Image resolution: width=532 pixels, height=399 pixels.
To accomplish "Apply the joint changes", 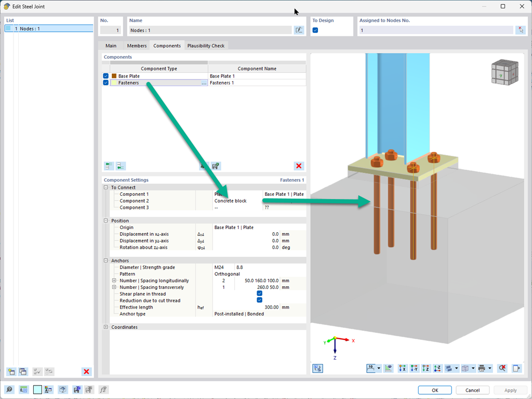I will click(510, 390).
